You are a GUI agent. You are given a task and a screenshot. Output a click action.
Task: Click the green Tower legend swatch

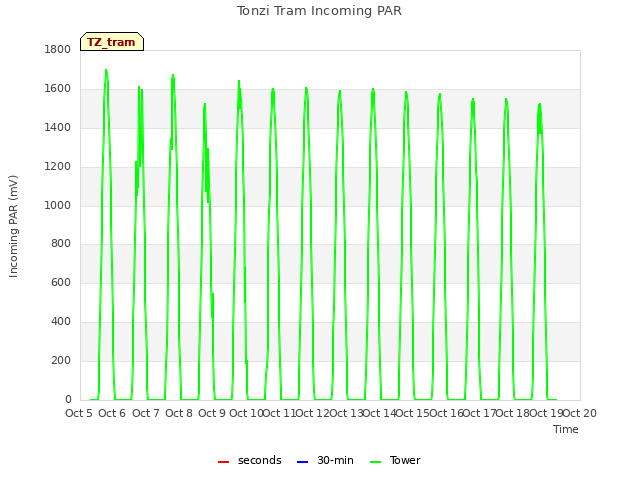(x=375, y=462)
